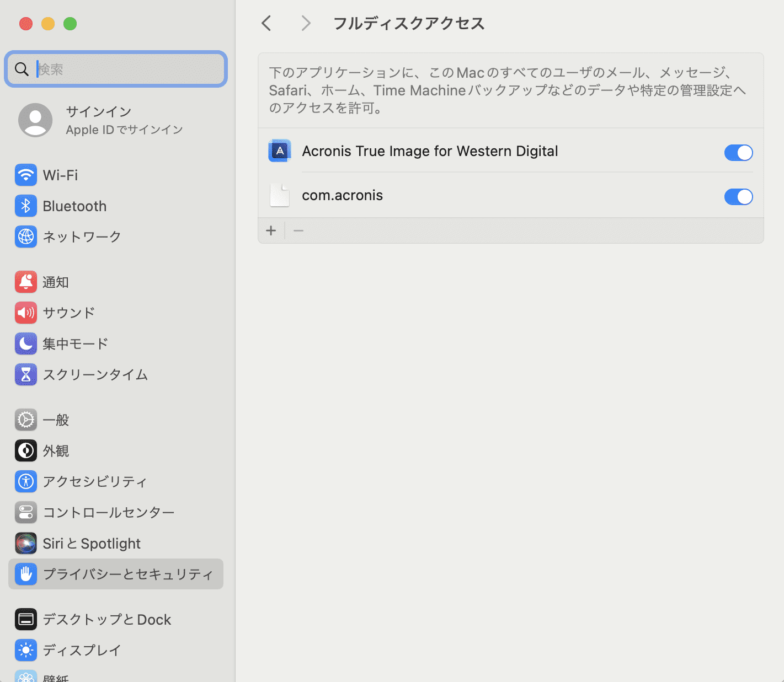This screenshot has width=784, height=682.
Task: Select the Acronis True Image for Western Digital name
Action: (430, 151)
